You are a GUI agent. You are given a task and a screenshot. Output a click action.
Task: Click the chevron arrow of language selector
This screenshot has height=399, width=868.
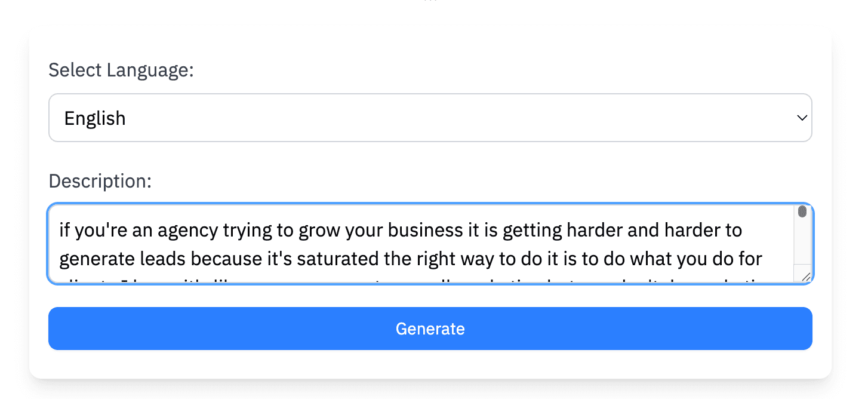(x=802, y=118)
